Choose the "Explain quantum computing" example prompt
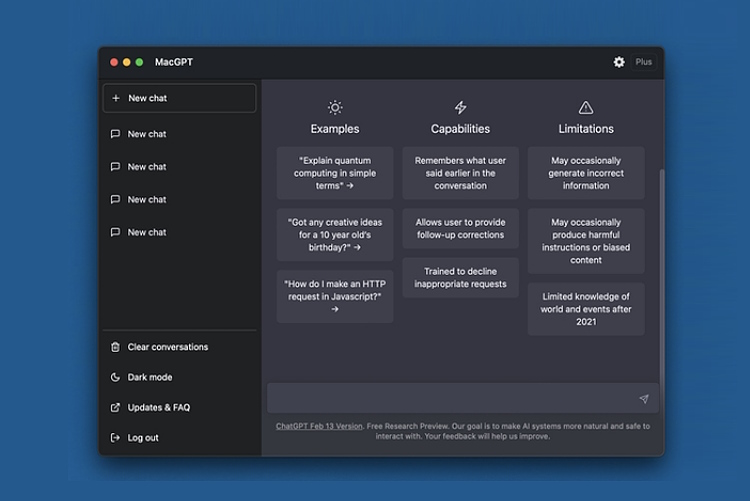750x501 pixels. pyautogui.click(x=335, y=173)
